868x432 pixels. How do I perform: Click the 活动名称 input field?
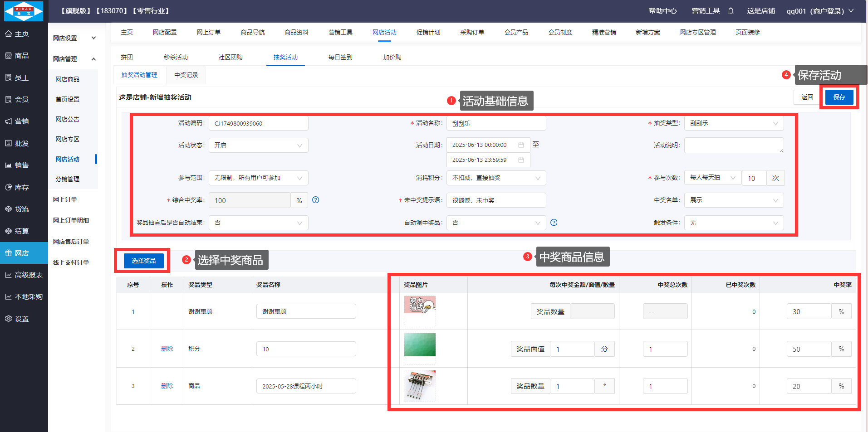[x=496, y=123]
